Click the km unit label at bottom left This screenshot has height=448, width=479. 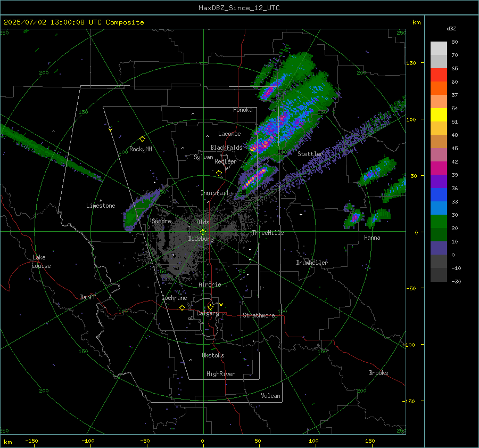click(7, 442)
